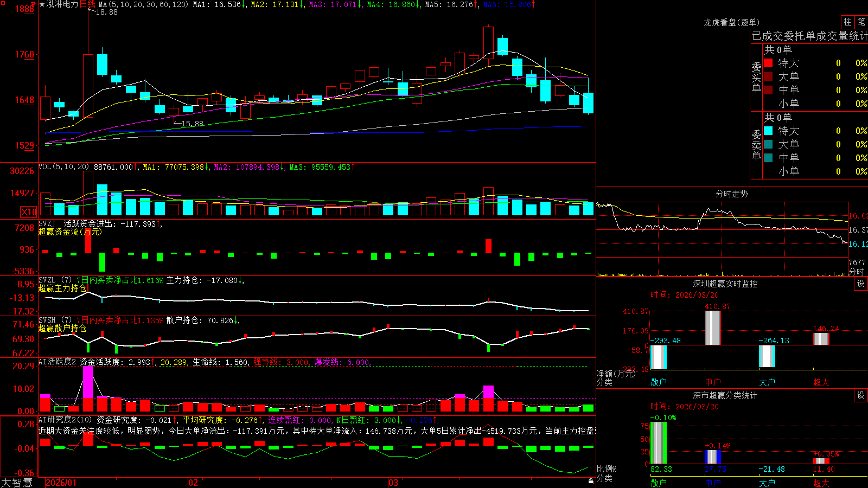Screen dimensions: 868x488
Task: Click the lock icon on the timeline
Action: 591,481
